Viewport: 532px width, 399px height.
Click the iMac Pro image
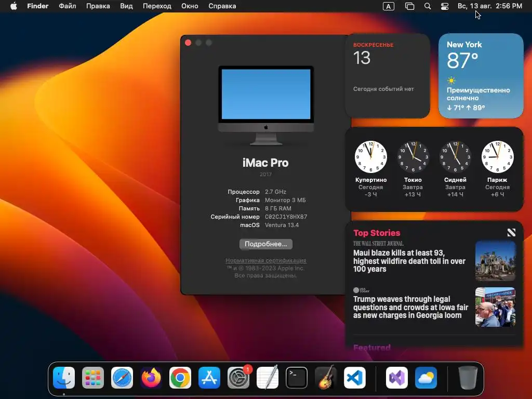pyautogui.click(x=265, y=105)
